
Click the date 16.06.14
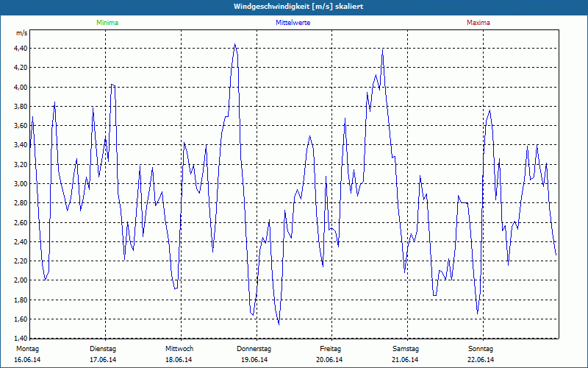tap(27, 360)
